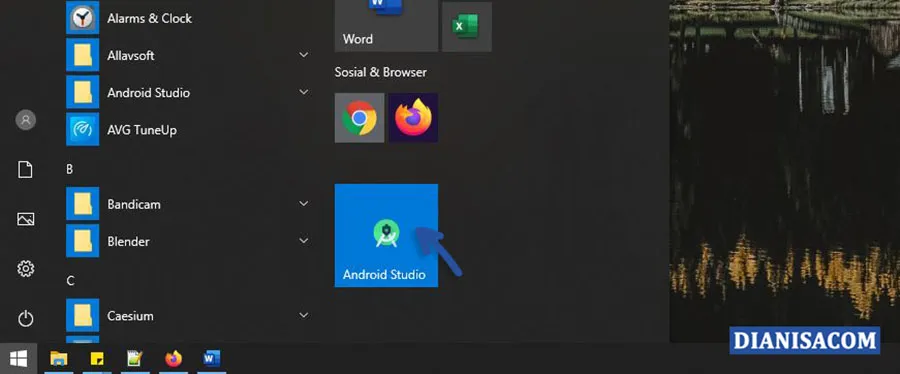Screen dimensions: 900x374
Task: Click the Bandicam label text
Action: pyautogui.click(x=134, y=204)
